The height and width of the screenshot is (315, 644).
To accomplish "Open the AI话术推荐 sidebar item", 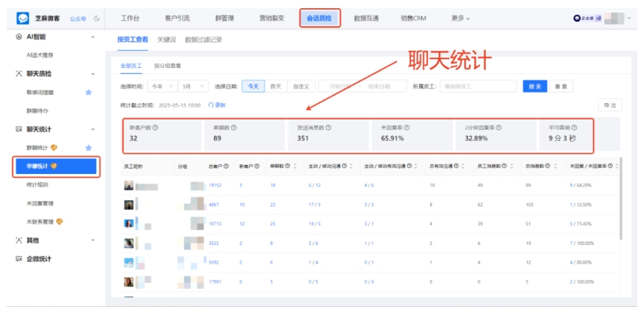I will pos(40,55).
